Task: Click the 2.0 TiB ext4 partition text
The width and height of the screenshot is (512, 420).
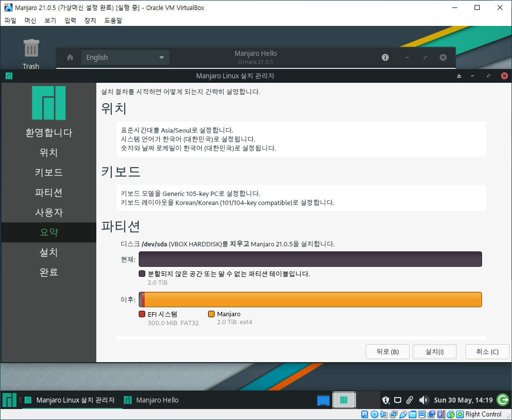Action: point(235,322)
